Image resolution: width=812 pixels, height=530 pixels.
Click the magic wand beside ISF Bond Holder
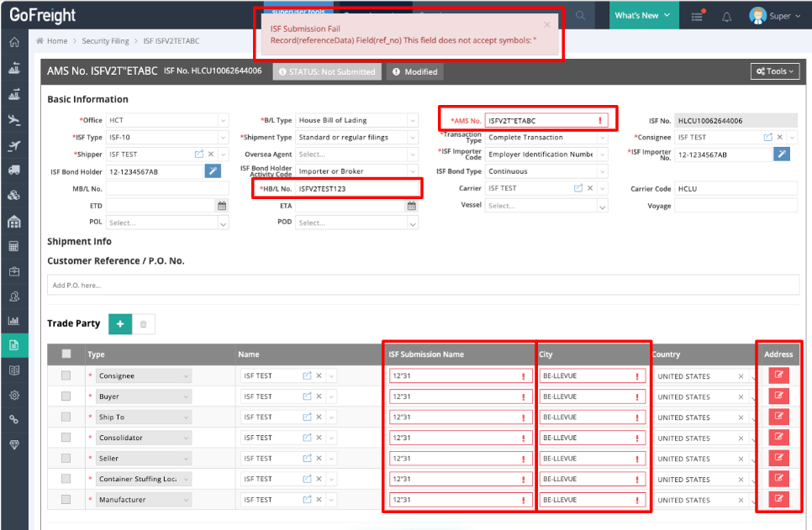coord(214,171)
